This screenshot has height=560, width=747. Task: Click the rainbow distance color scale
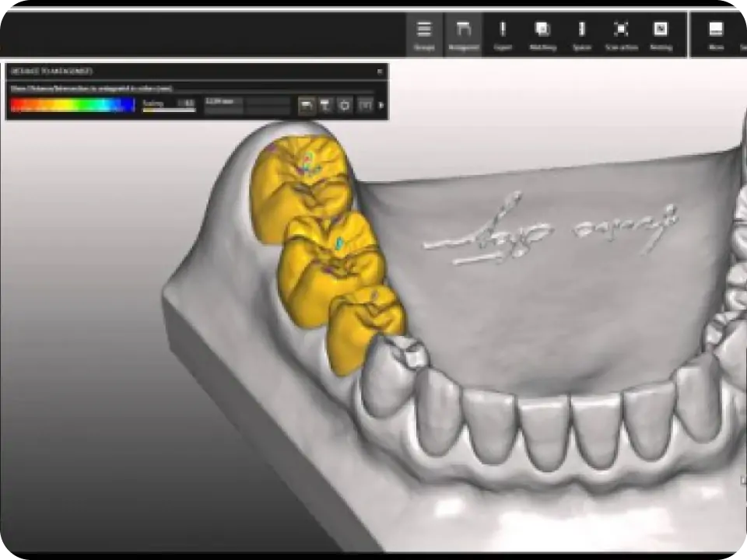[x=72, y=105]
